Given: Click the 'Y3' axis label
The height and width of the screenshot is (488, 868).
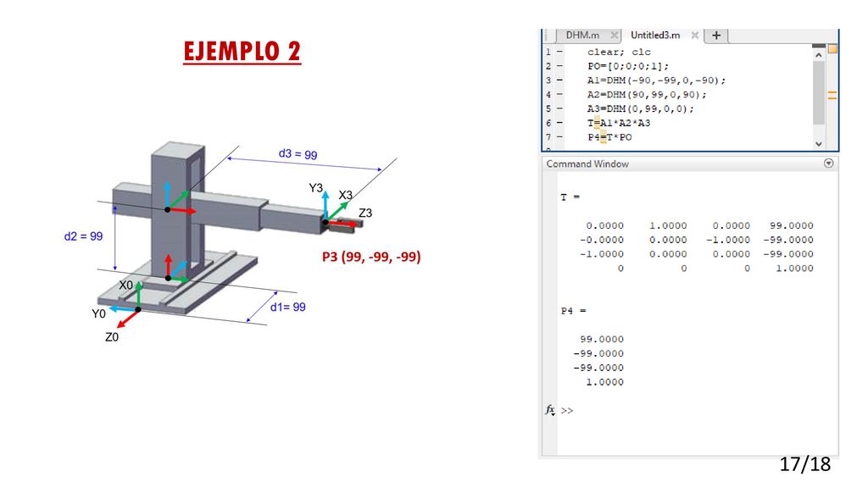Looking at the screenshot, I should (x=315, y=188).
